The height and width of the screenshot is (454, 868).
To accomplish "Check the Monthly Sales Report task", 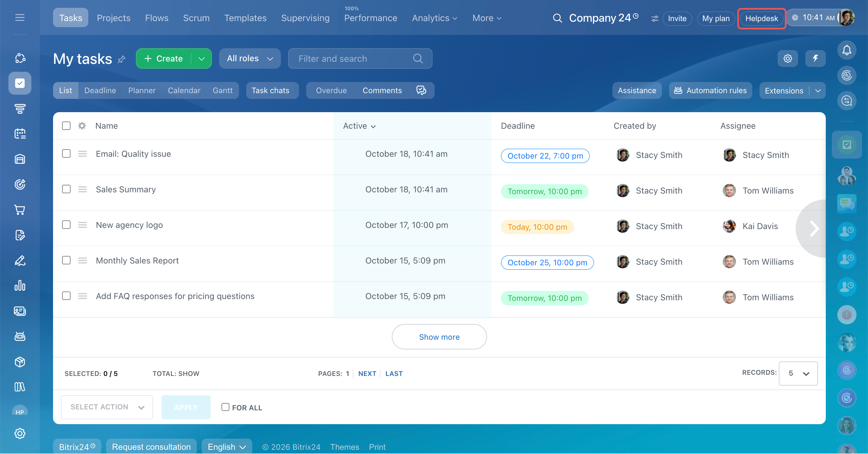I will 66,260.
